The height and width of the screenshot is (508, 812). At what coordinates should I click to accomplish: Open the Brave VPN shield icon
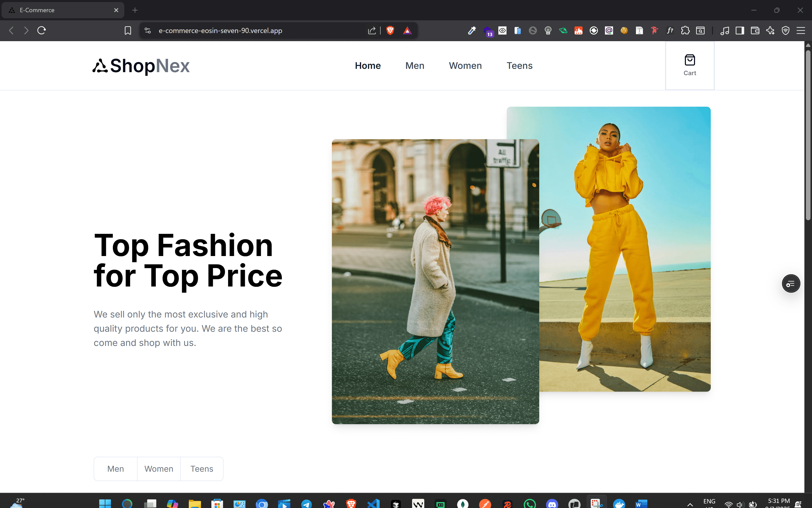pos(786,30)
